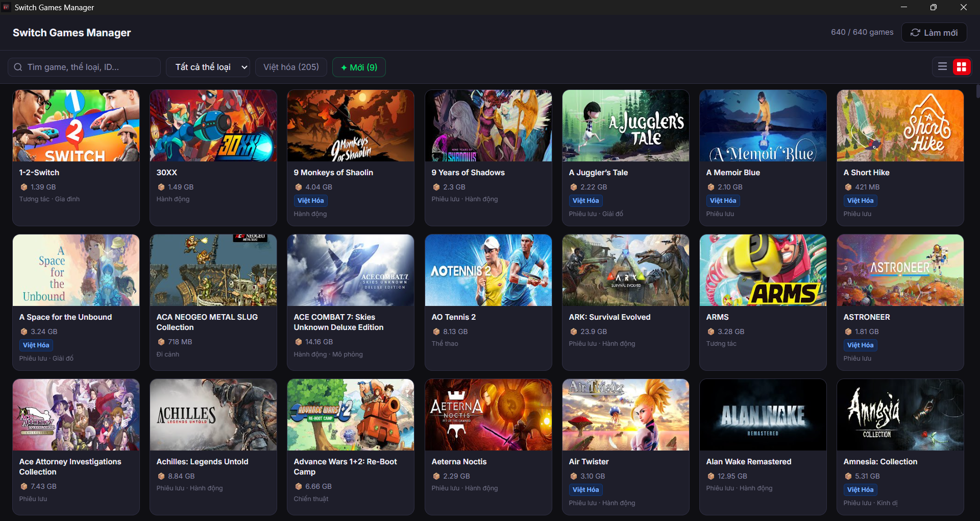
Task: Click the Việt Hóa badge on A Space for the Unbound
Action: coord(36,345)
